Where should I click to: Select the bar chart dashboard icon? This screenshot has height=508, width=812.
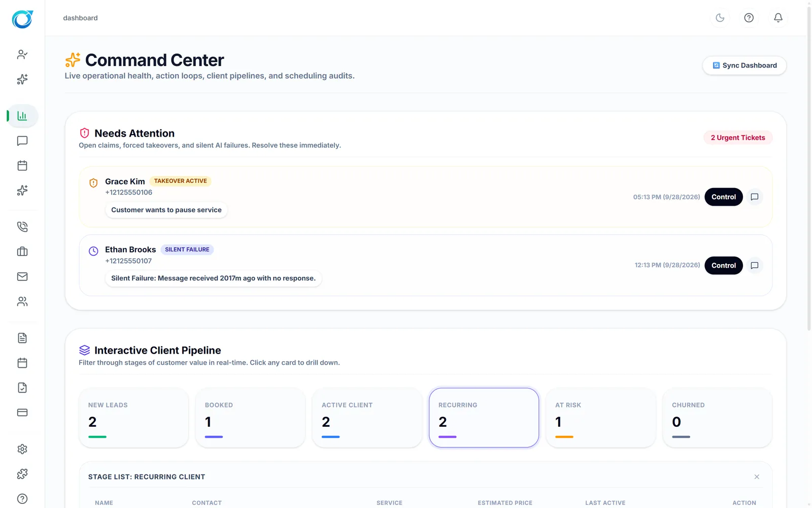(x=22, y=116)
